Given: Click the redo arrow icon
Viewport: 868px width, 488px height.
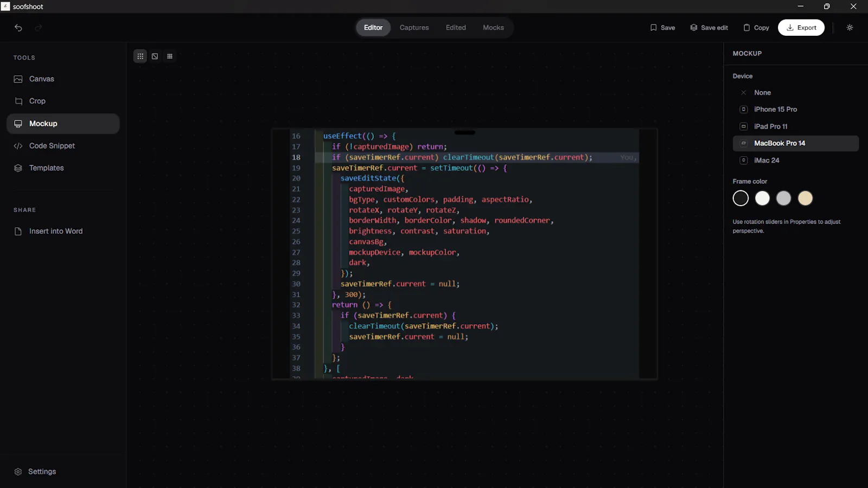Looking at the screenshot, I should 38,28.
